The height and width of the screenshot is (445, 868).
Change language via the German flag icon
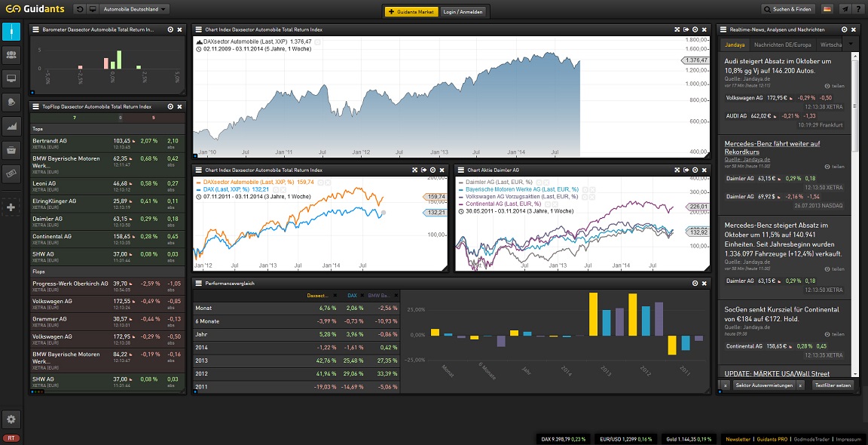(x=827, y=9)
